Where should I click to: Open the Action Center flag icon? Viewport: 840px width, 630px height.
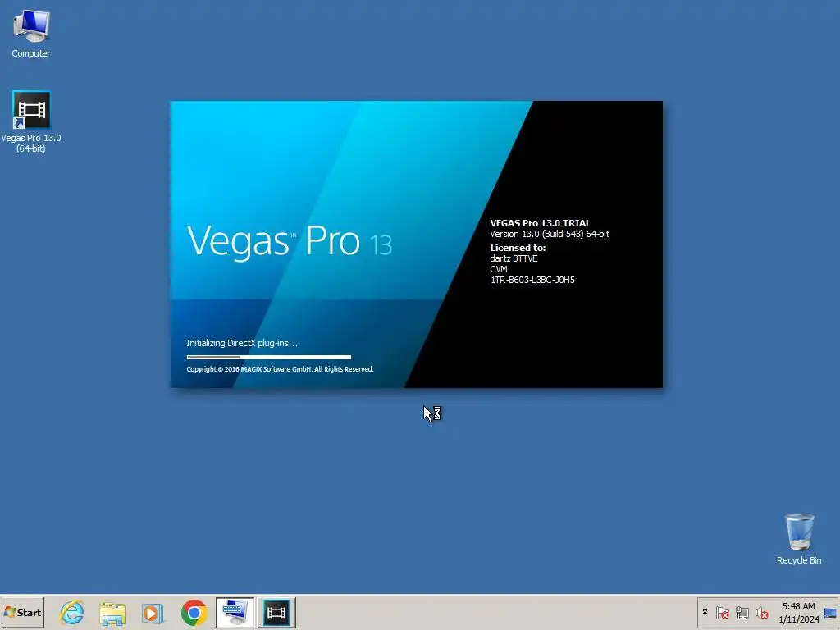tap(722, 612)
